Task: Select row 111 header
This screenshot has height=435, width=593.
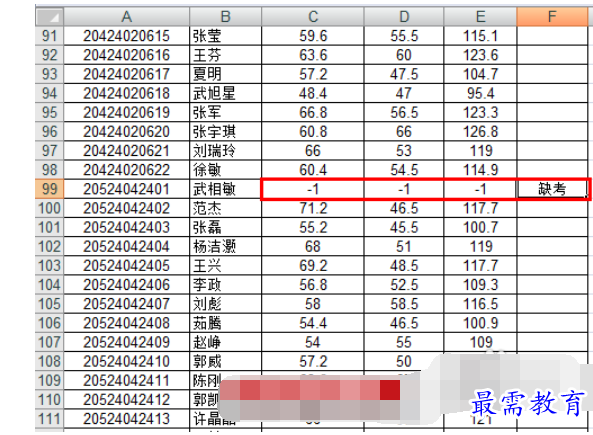Action: [50, 418]
